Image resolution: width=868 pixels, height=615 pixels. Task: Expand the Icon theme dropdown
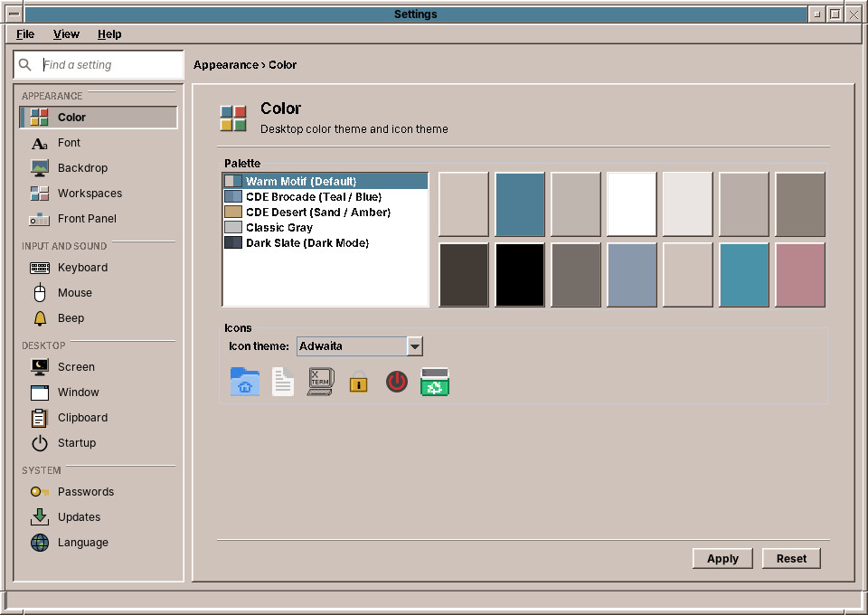coord(415,346)
